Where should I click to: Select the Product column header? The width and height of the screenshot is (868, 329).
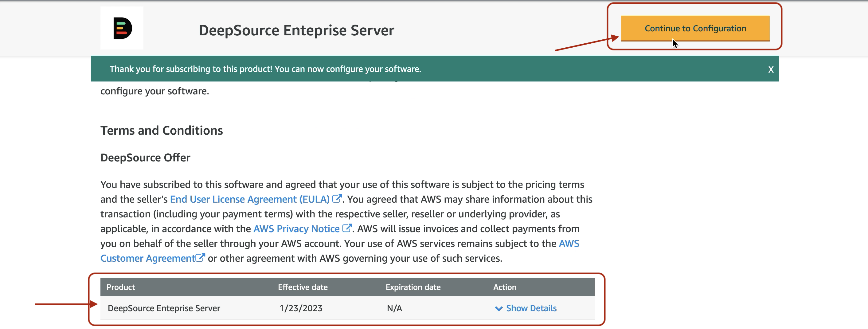click(121, 287)
